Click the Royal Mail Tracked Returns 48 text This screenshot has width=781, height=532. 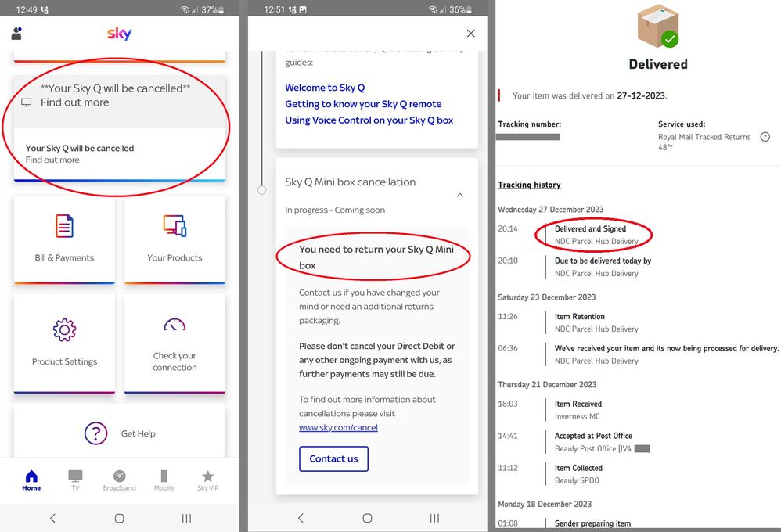tap(704, 142)
